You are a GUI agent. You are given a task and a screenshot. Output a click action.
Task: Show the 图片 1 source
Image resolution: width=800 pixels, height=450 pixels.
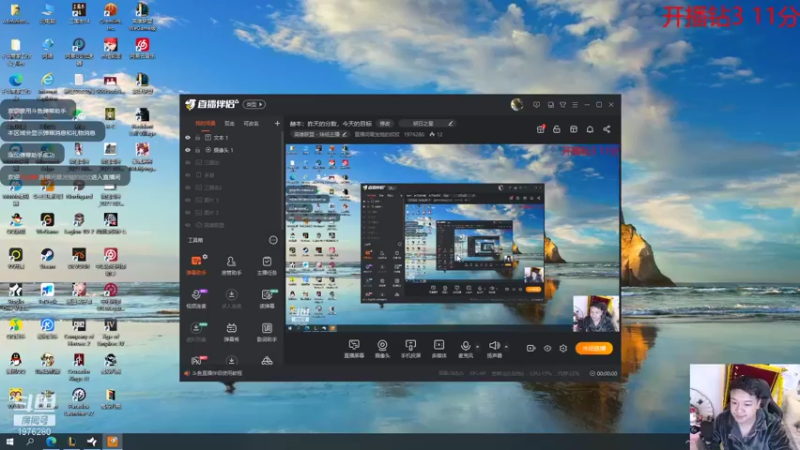(x=188, y=200)
